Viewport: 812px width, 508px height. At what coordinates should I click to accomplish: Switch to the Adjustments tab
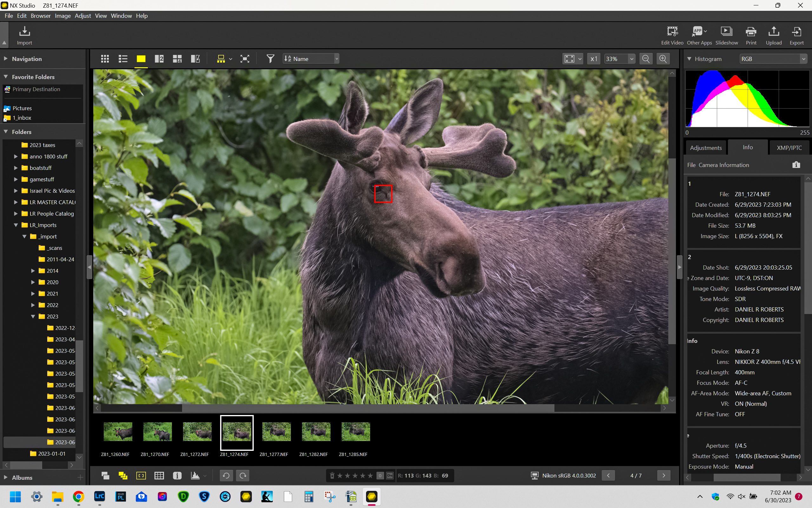click(706, 148)
